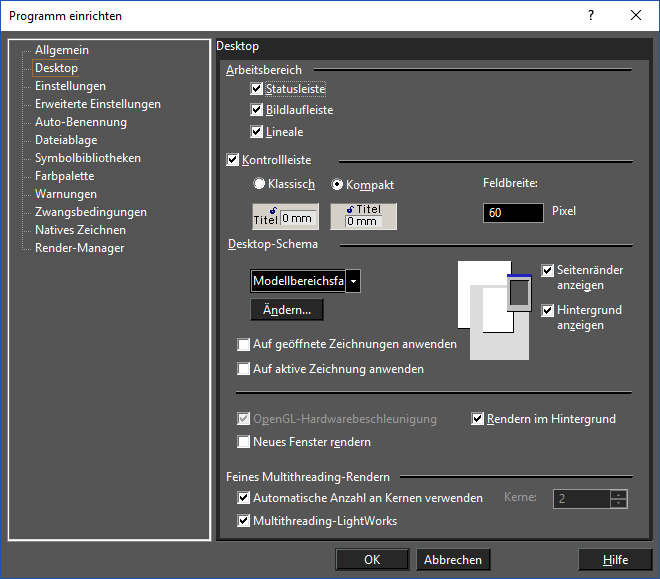The width and height of the screenshot is (660, 579).
Task: Confirm with the OK button
Action: (372, 560)
